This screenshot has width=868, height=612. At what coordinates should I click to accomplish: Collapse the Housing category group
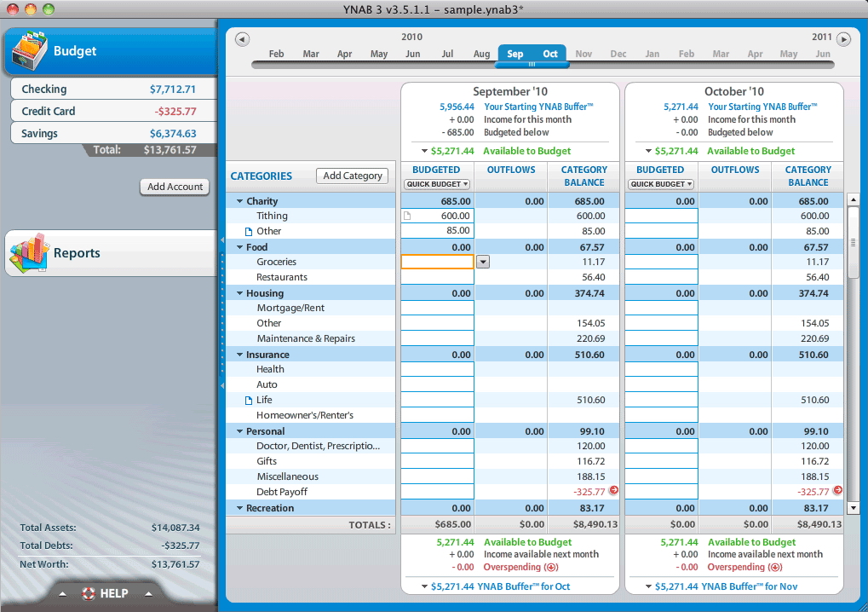240,294
